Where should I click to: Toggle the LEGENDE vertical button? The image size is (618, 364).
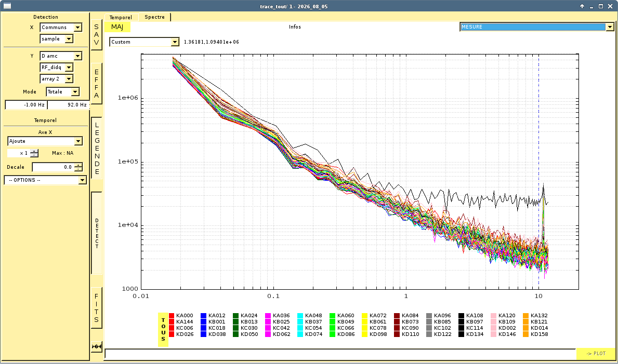[97, 147]
